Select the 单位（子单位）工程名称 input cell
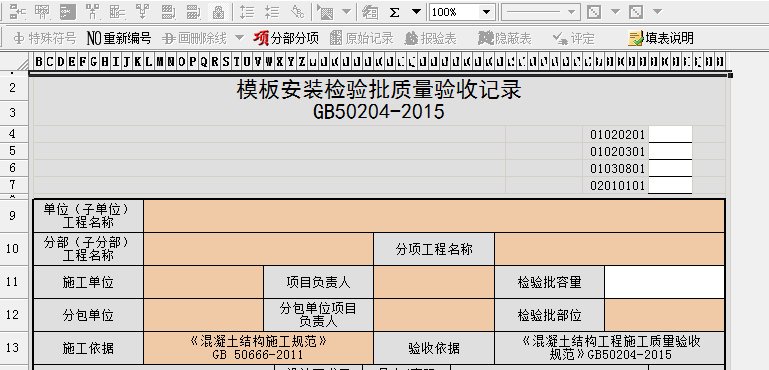The width and height of the screenshot is (769, 370). pyautogui.click(x=434, y=216)
